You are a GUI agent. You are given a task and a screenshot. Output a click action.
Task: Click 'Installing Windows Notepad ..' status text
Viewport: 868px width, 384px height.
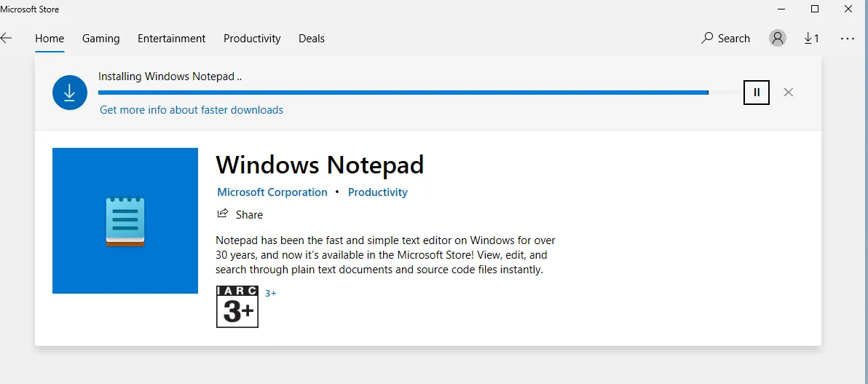coord(170,77)
